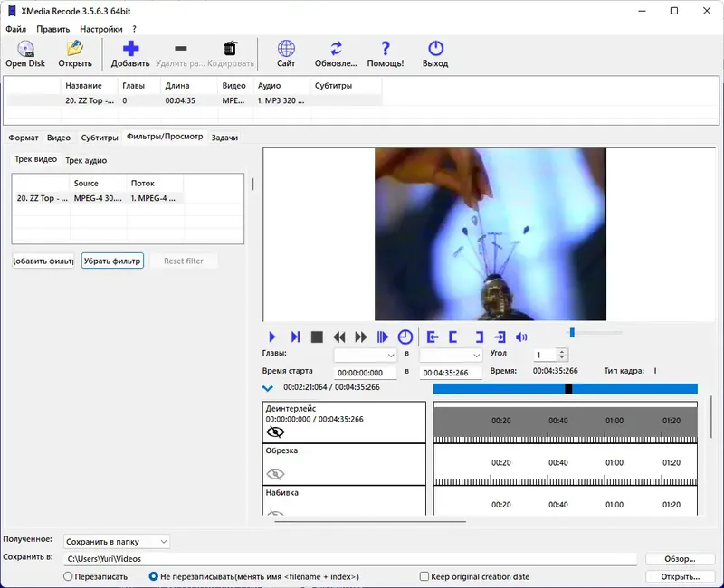
Task: Click the Open Disk toolbar icon
Action: click(x=24, y=50)
